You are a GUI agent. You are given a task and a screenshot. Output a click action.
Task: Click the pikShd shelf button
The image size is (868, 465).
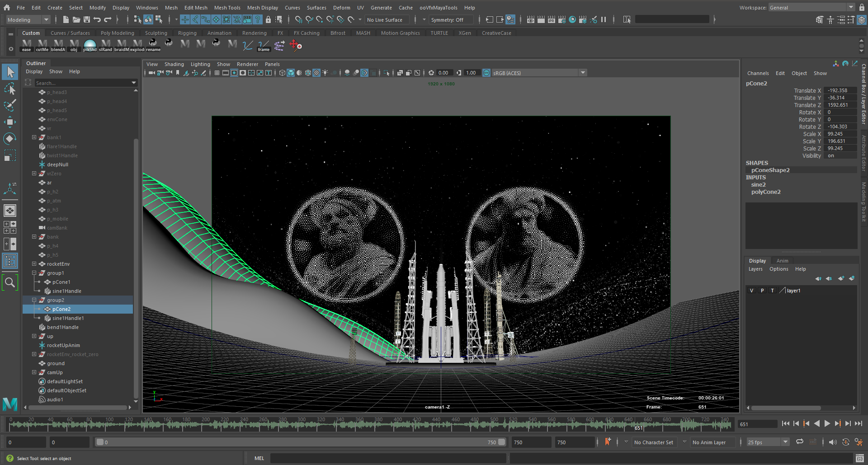(90, 45)
